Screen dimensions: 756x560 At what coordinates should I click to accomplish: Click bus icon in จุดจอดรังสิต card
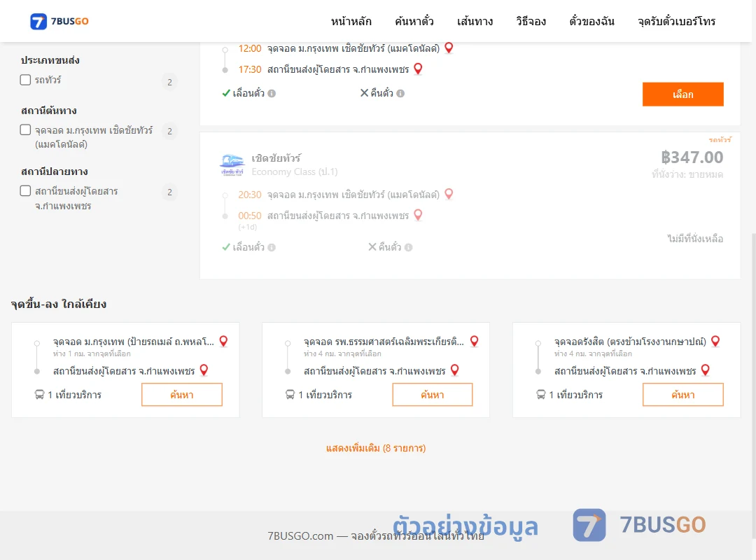(541, 395)
